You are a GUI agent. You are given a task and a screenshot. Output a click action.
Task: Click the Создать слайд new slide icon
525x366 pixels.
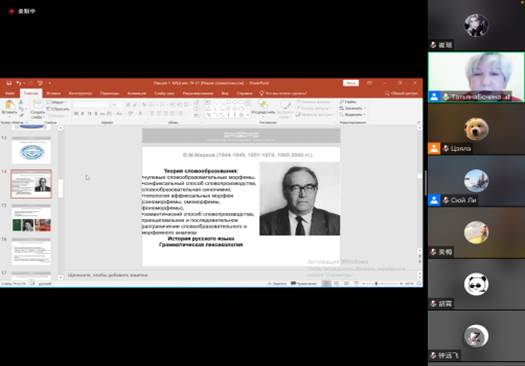tap(38, 109)
